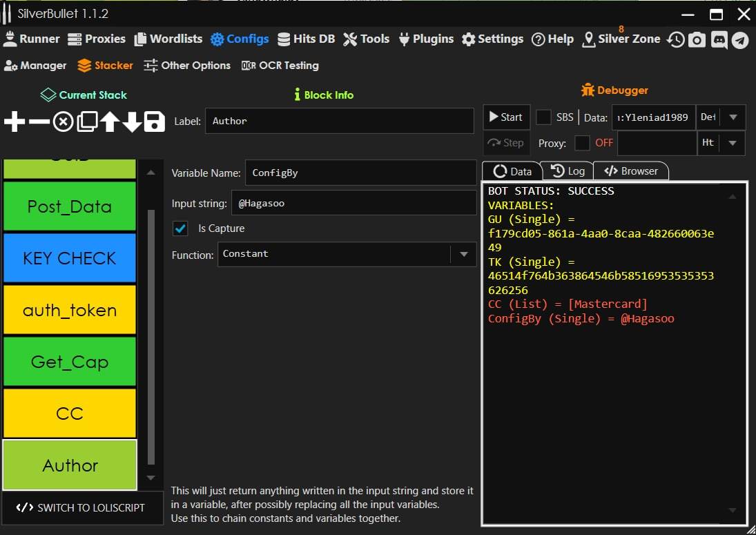Click the camera screenshot icon
Screen dimensions: 756x535
697,40
